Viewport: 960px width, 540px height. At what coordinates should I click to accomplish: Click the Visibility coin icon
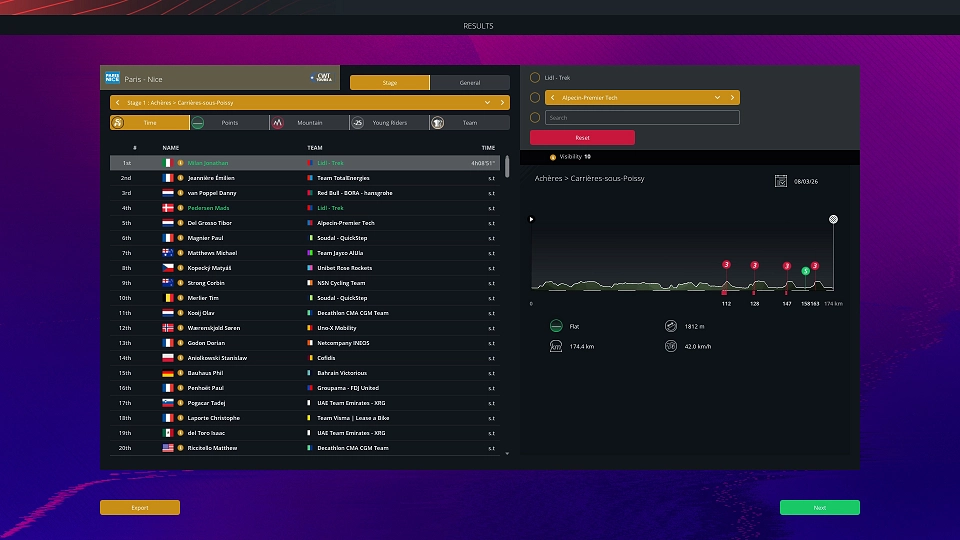click(x=553, y=157)
